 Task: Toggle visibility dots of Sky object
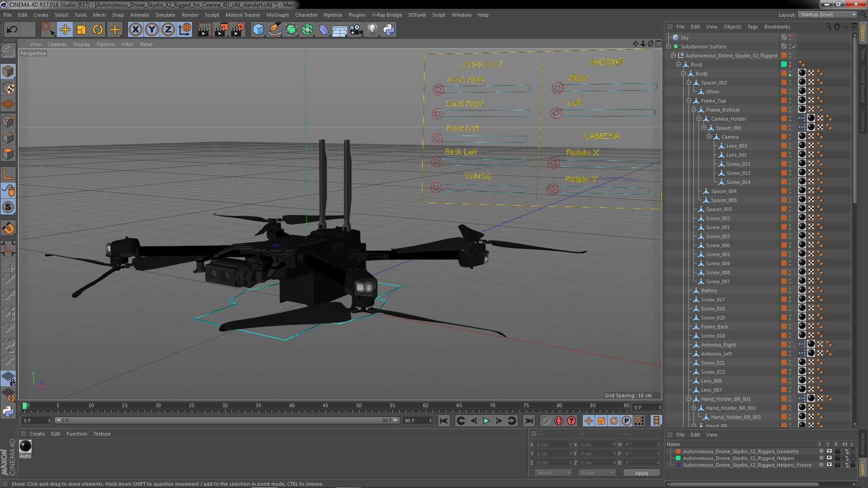tap(790, 38)
